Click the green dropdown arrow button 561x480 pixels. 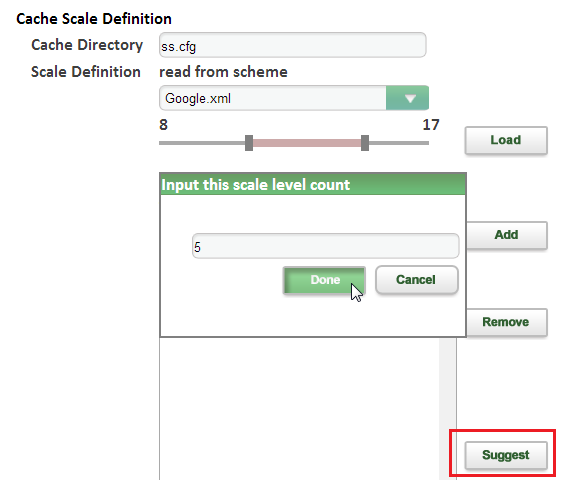(x=407, y=98)
